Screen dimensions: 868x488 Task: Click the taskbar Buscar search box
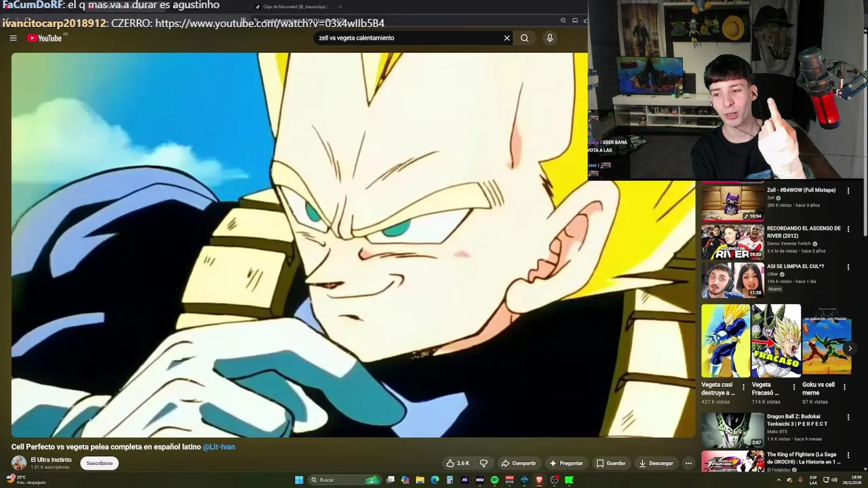[x=344, y=480]
